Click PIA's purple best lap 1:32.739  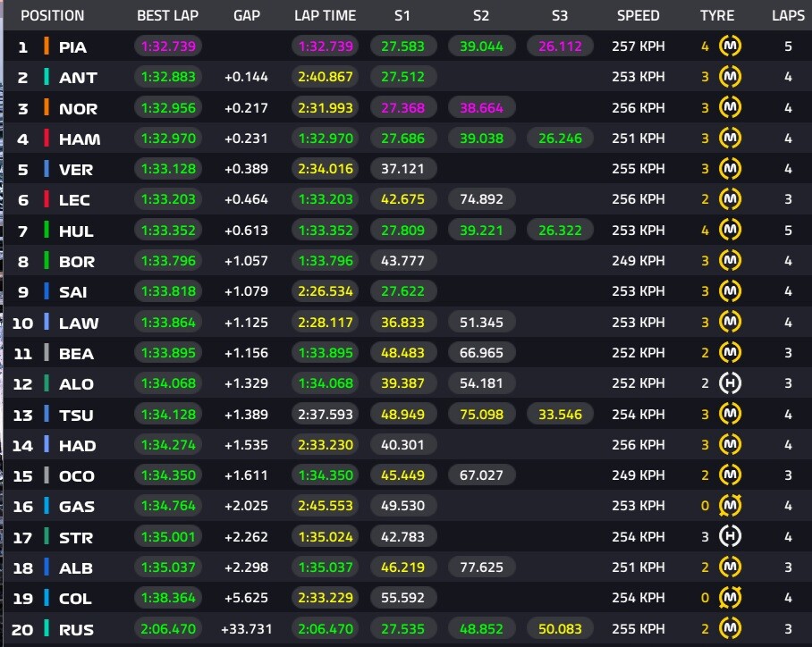[x=168, y=46]
